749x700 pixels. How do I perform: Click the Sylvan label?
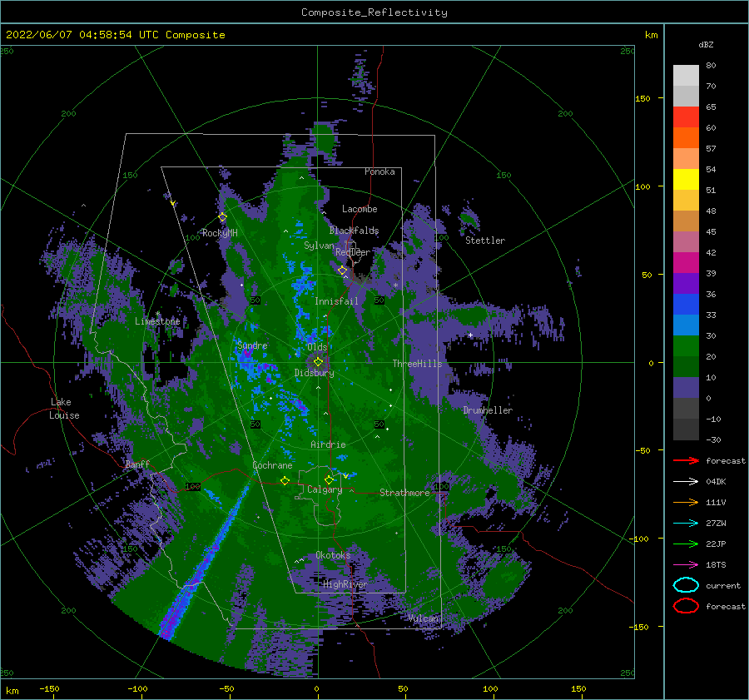pos(319,246)
